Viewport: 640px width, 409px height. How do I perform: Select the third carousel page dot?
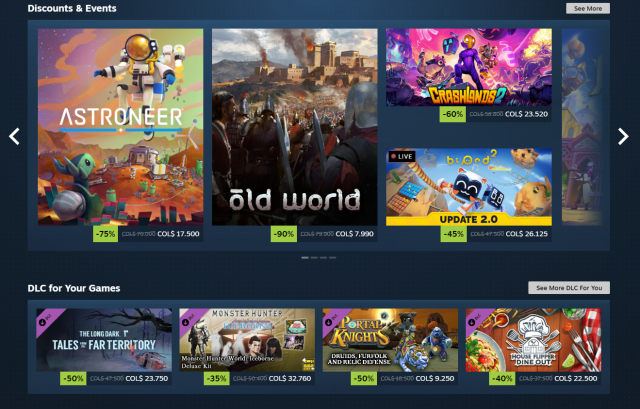pyautogui.click(x=323, y=258)
